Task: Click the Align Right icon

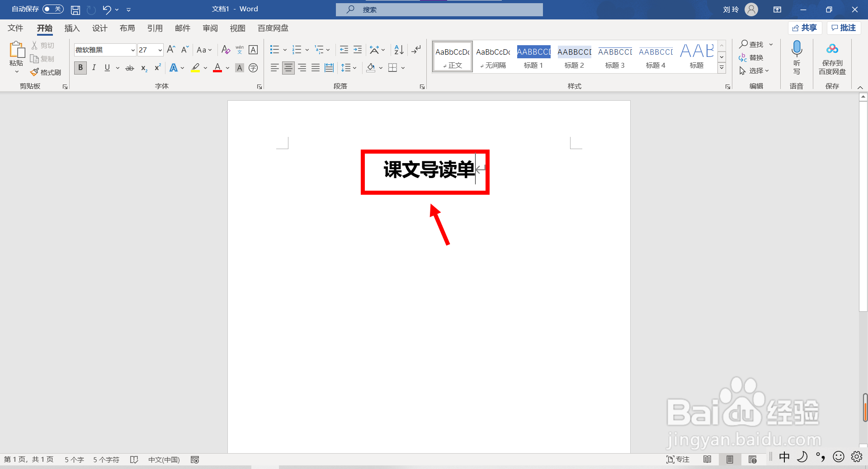Action: 302,68
